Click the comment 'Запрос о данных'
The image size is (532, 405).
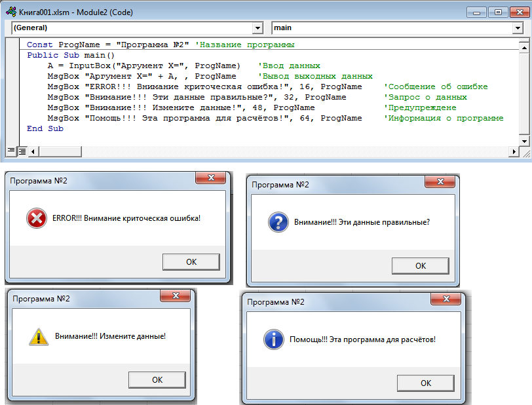pyautogui.click(x=425, y=97)
